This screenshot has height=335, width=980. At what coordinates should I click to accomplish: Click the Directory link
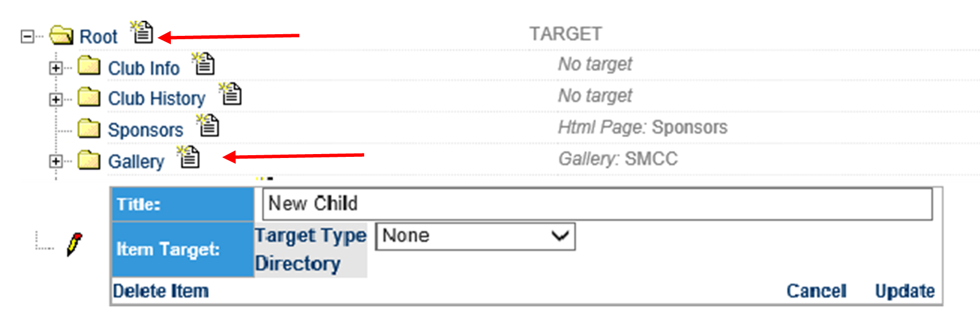298,264
